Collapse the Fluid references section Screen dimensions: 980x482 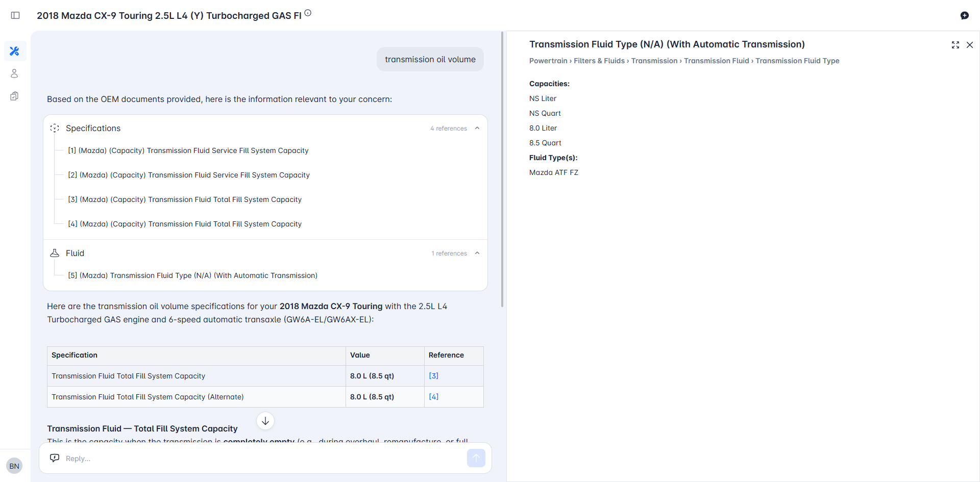(x=477, y=253)
